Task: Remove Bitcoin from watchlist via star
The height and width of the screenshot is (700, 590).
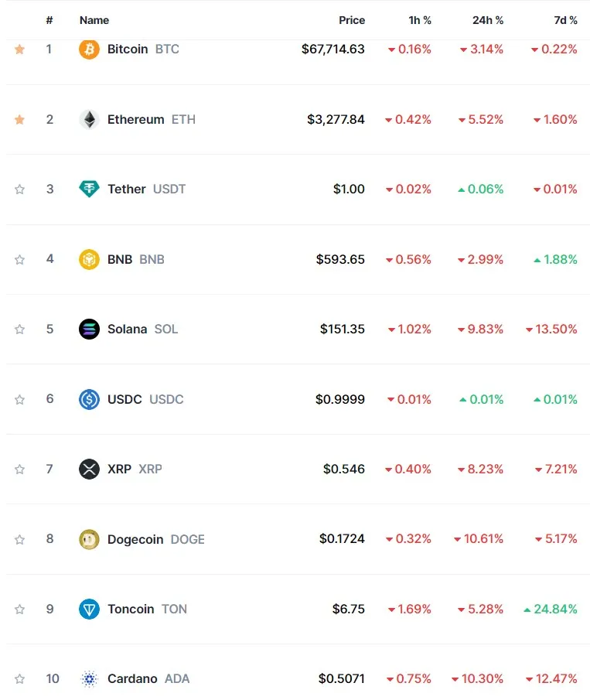Action: click(19, 49)
